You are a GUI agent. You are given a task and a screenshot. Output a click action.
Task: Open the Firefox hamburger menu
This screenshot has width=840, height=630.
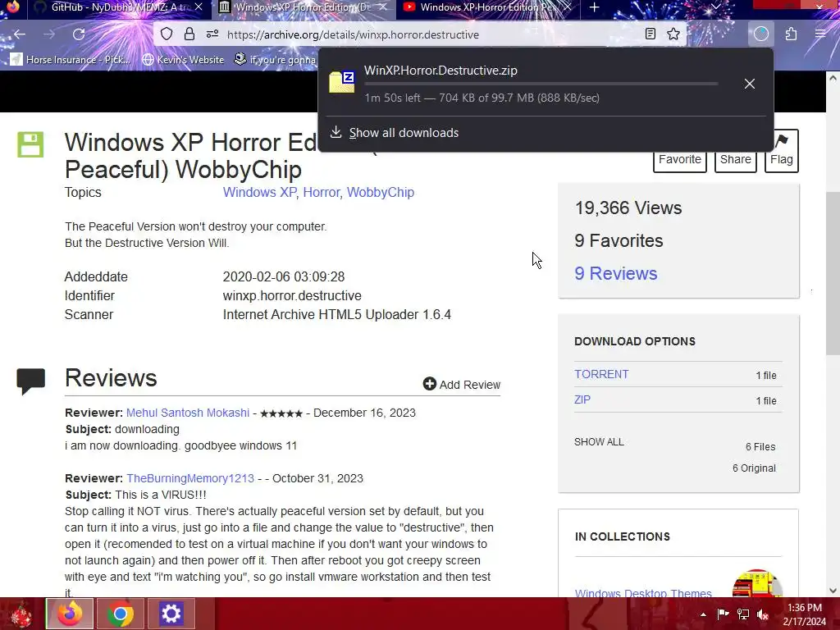[x=820, y=34]
